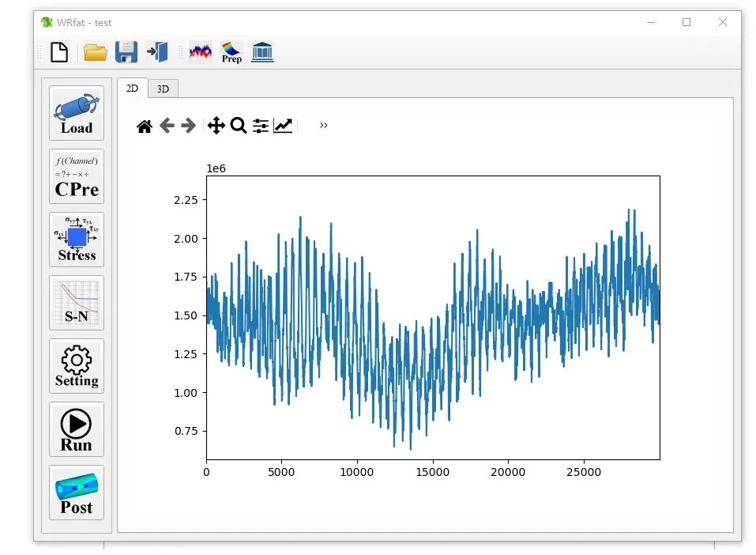The height and width of the screenshot is (555, 756).
Task: Click inside the blue signal plot area
Action: (x=433, y=318)
